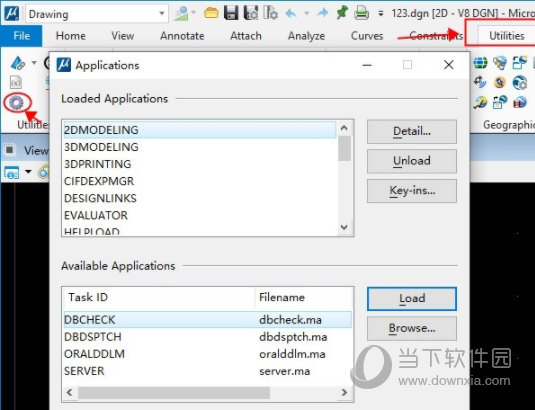The width and height of the screenshot is (535, 410).
Task: Expand the Customize Quick Access Toolbar arrow
Action: point(381,14)
